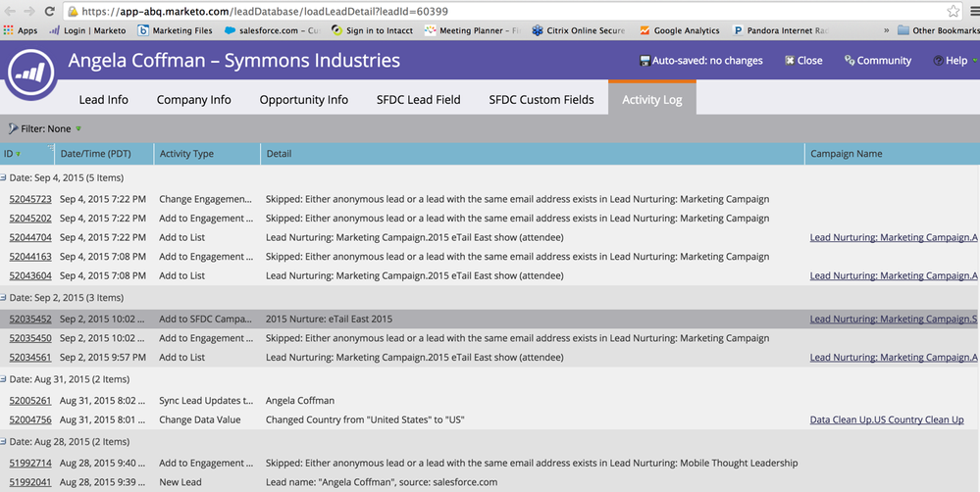Click the ID column sort arrow
This screenshot has width=980, height=492.
point(18,154)
